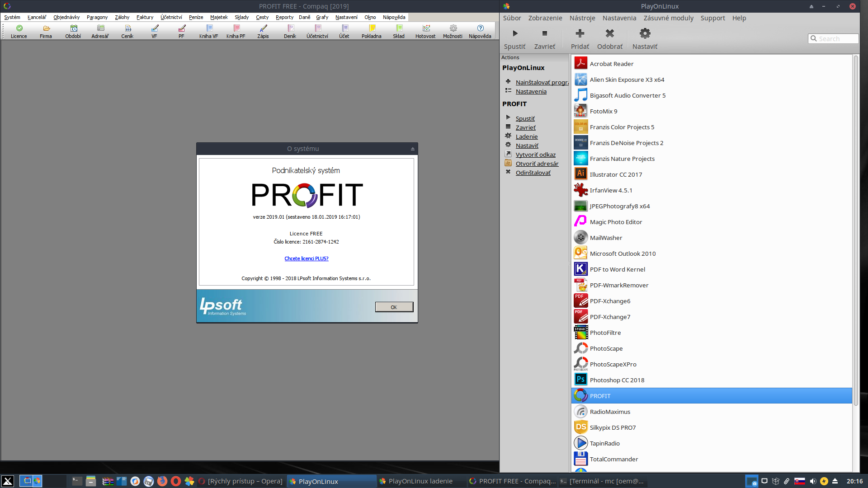Click the Pridať plus toolbar button
868x488 pixels.
tap(580, 39)
